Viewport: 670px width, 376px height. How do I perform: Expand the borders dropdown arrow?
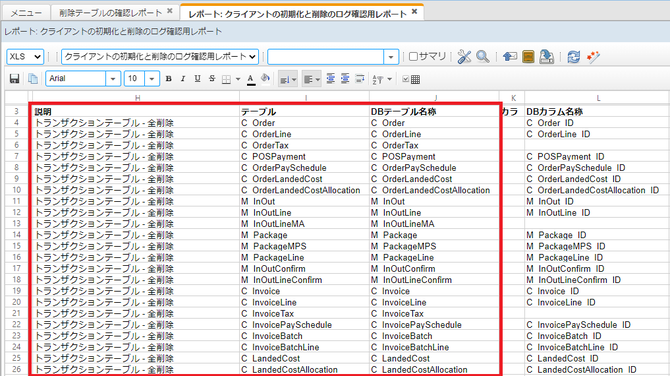238,79
